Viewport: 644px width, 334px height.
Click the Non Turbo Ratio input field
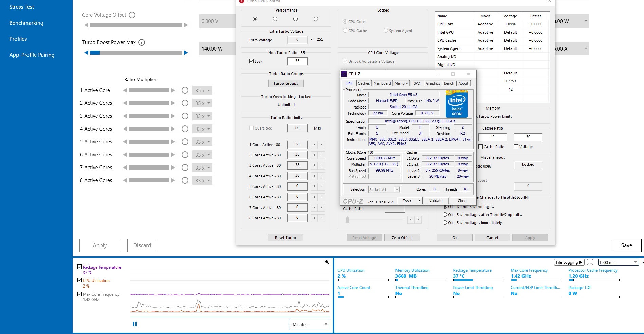point(297,61)
